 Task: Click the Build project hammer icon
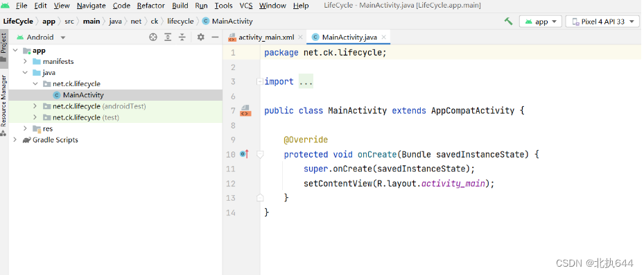(x=508, y=22)
